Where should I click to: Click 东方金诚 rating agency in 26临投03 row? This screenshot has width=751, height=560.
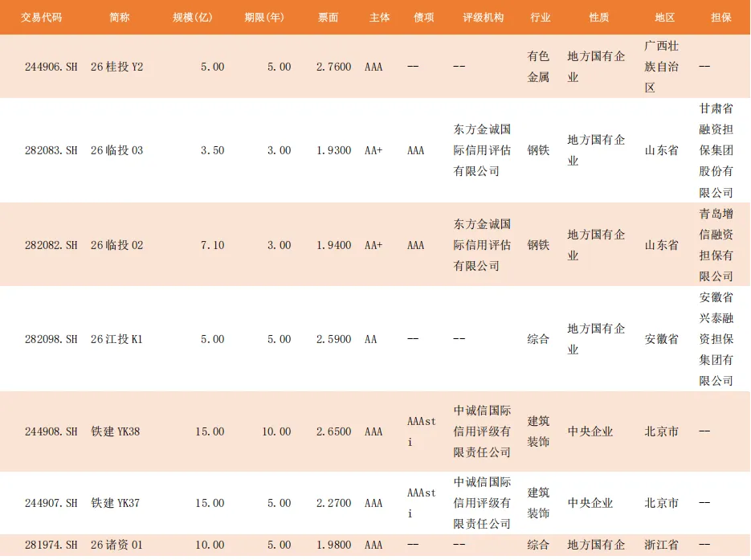482,150
